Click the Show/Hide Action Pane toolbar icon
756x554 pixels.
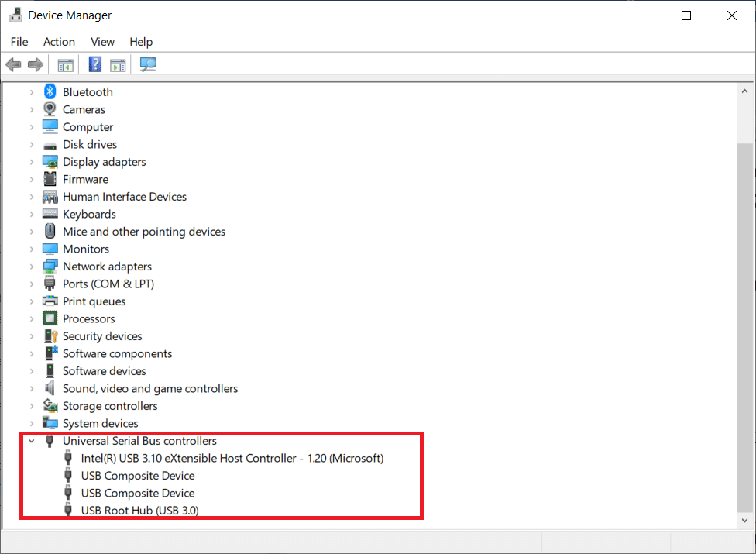118,64
